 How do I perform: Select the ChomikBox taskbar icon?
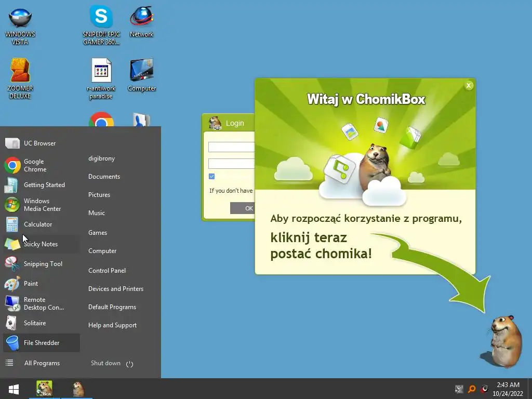coord(45,389)
